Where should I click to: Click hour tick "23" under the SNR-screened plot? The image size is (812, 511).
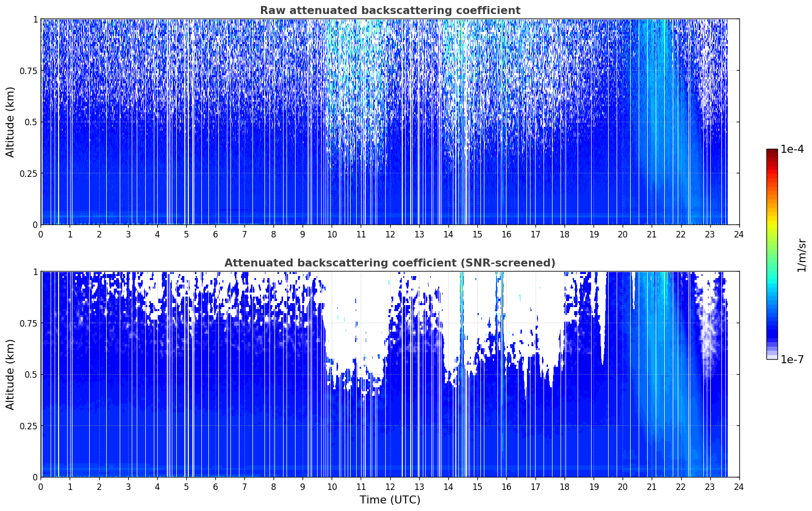[710, 486]
